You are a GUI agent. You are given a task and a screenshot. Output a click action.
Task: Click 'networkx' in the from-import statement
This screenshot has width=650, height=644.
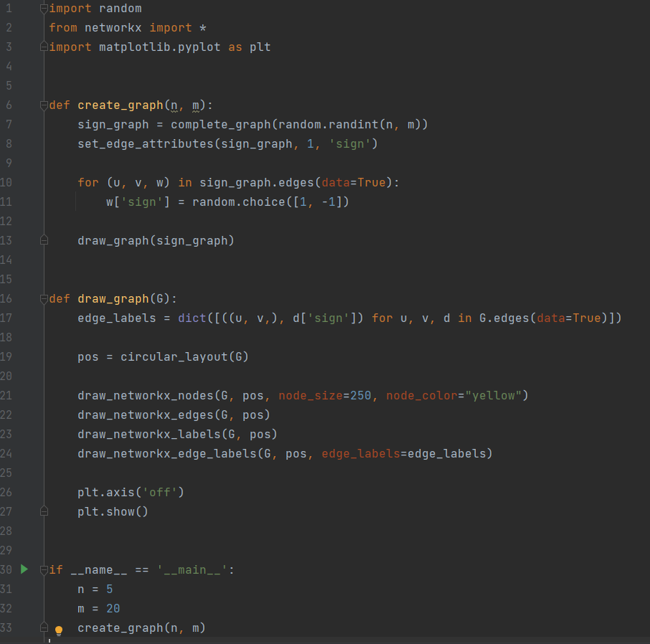tap(113, 28)
